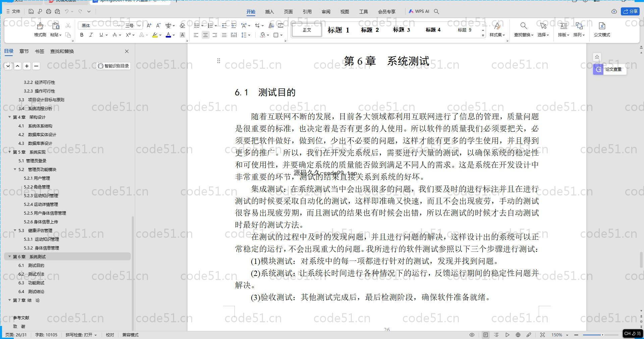This screenshot has height=339, width=644.
Task: Click the WPS AI search magnifier icon
Action: [436, 11]
